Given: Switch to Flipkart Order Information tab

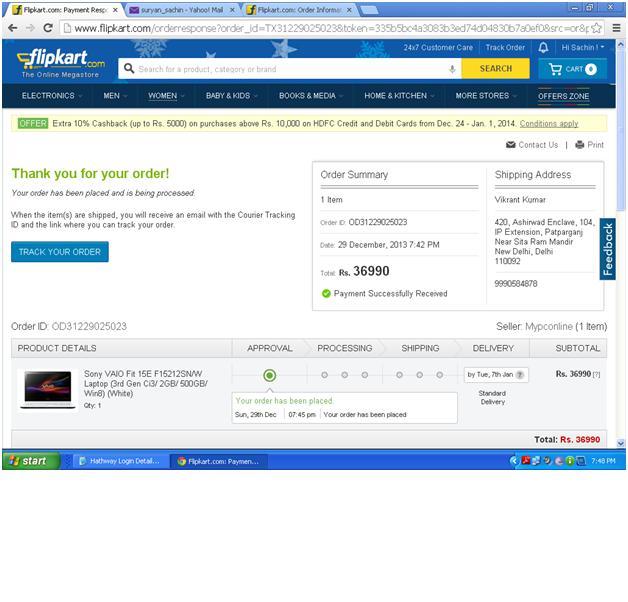Looking at the screenshot, I should coord(298,10).
